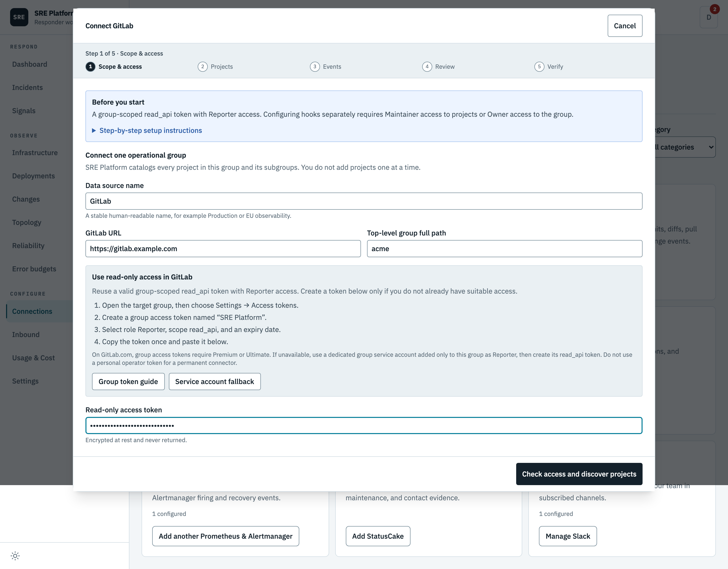The image size is (728, 569).
Task: Open the Service account fallback
Action: (215, 382)
